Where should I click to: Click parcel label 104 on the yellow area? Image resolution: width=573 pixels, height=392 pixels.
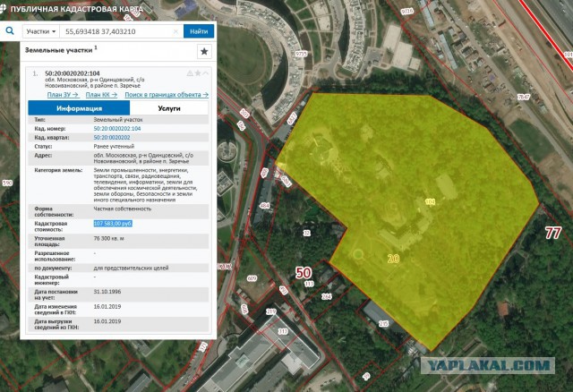430,201
